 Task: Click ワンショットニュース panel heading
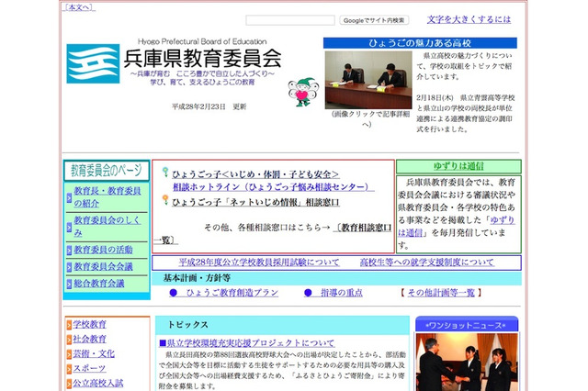tap(467, 326)
